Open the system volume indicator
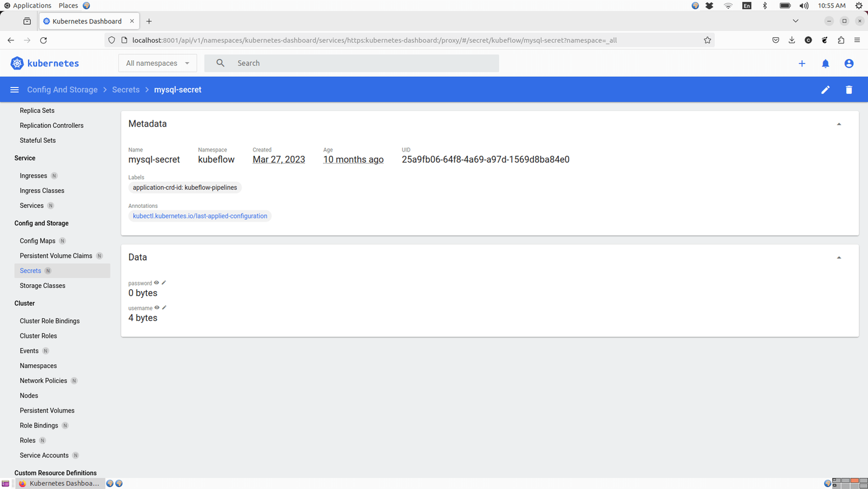868x489 pixels. point(804,6)
